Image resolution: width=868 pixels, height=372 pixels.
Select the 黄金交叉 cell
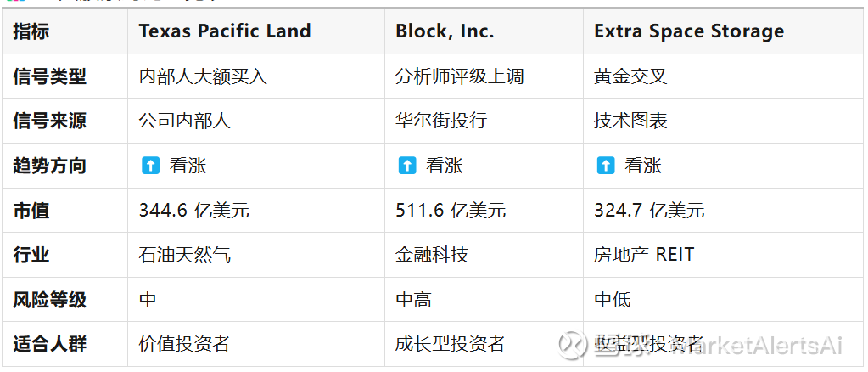pos(630,76)
